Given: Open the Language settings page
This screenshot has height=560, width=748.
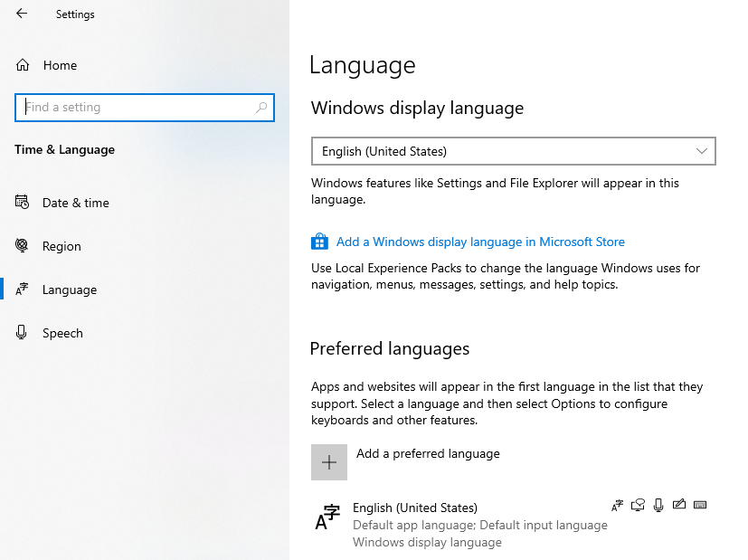Looking at the screenshot, I should (70, 289).
